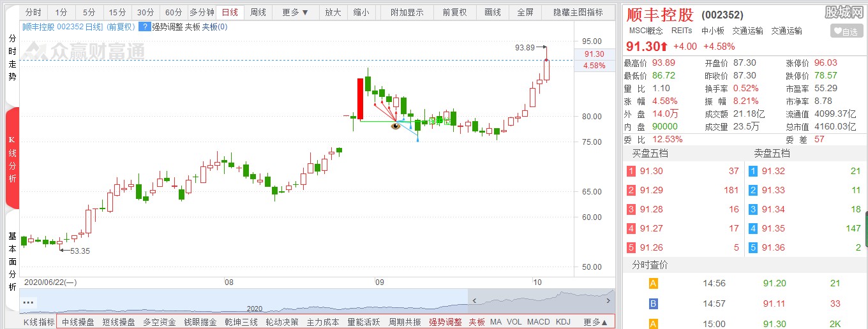Viewport: 868px width, 329px height.
Task: Select 短线操盘 indicator
Action: pyautogui.click(x=119, y=322)
